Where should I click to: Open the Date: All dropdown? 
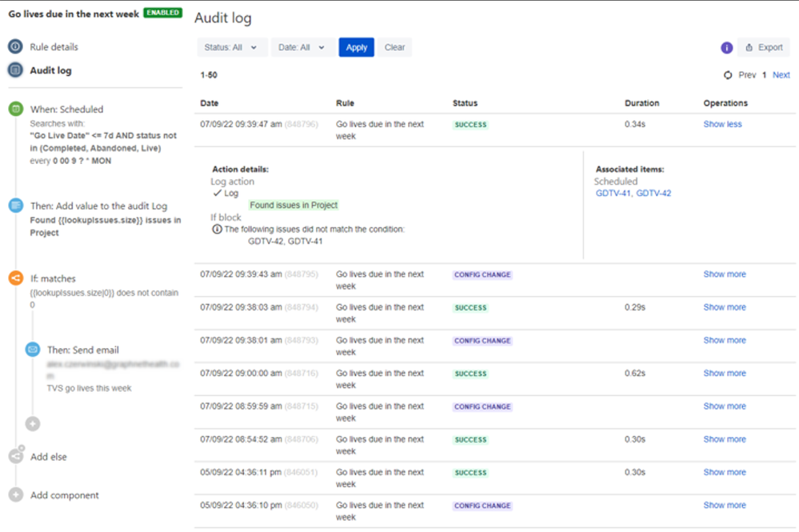coord(302,47)
